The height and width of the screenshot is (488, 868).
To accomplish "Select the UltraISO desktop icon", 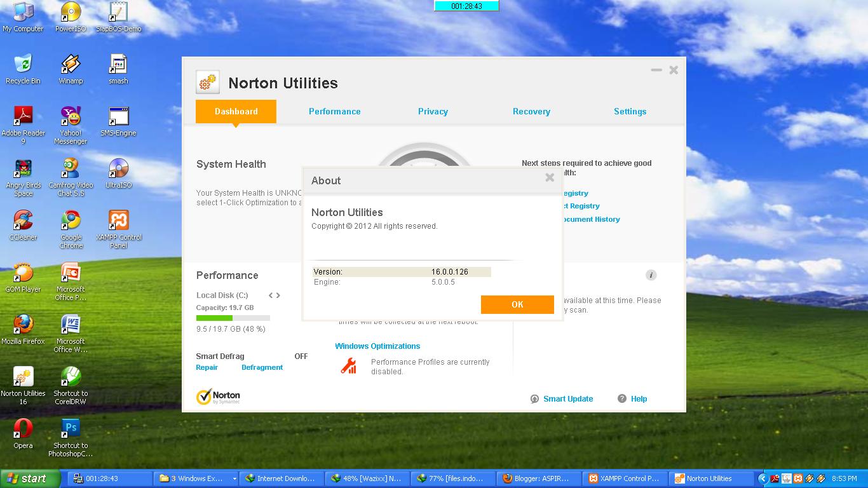I will (118, 173).
